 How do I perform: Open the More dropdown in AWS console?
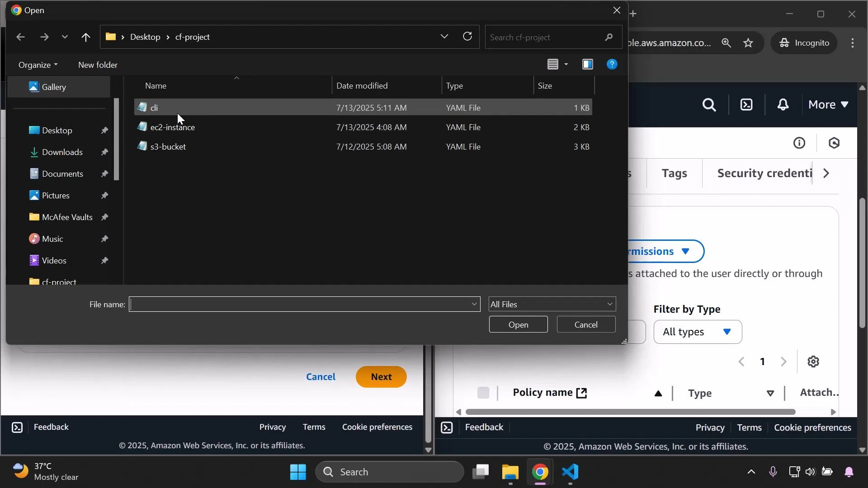pyautogui.click(x=828, y=104)
